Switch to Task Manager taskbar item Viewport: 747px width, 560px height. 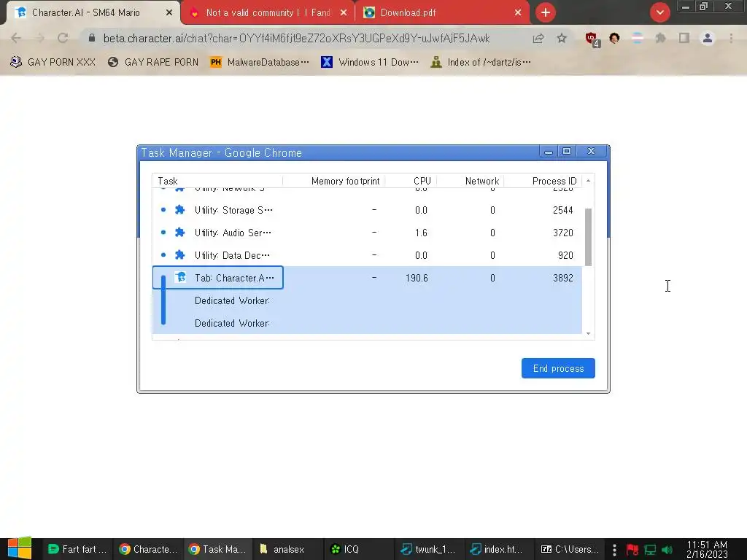point(217,549)
